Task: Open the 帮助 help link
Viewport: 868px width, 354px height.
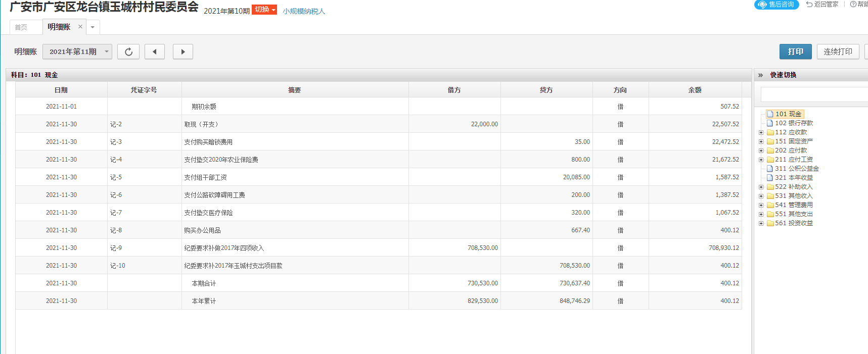Action: pyautogui.click(x=859, y=4)
